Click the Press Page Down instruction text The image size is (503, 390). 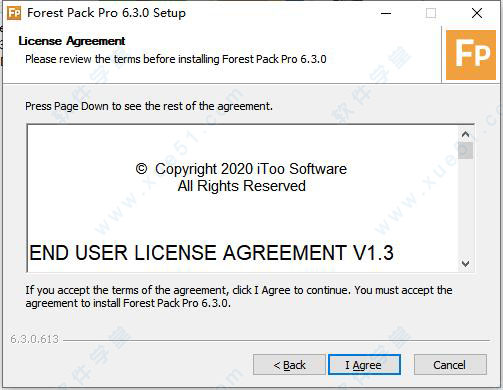coord(149,106)
